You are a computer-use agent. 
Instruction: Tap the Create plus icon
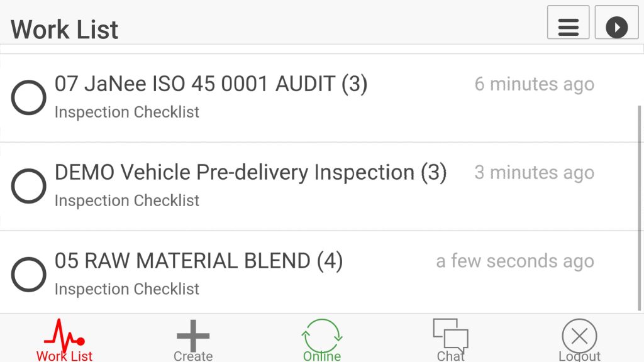click(x=193, y=335)
